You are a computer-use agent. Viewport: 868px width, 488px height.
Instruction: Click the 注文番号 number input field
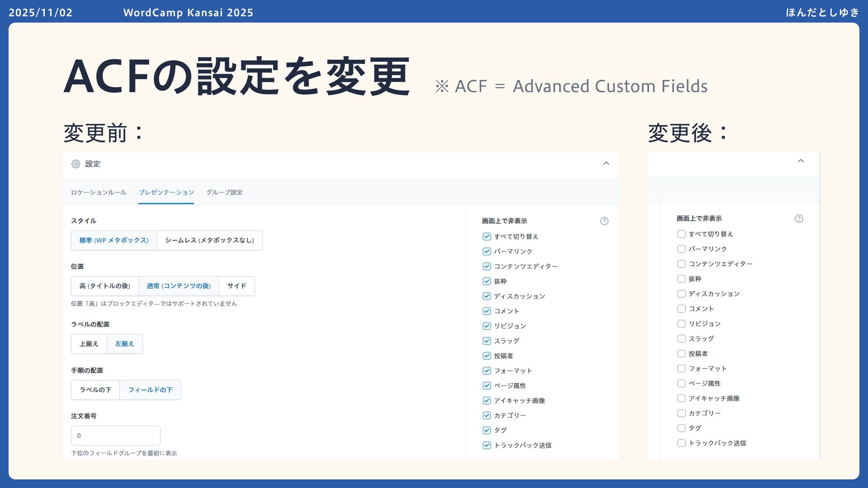pyautogui.click(x=116, y=436)
